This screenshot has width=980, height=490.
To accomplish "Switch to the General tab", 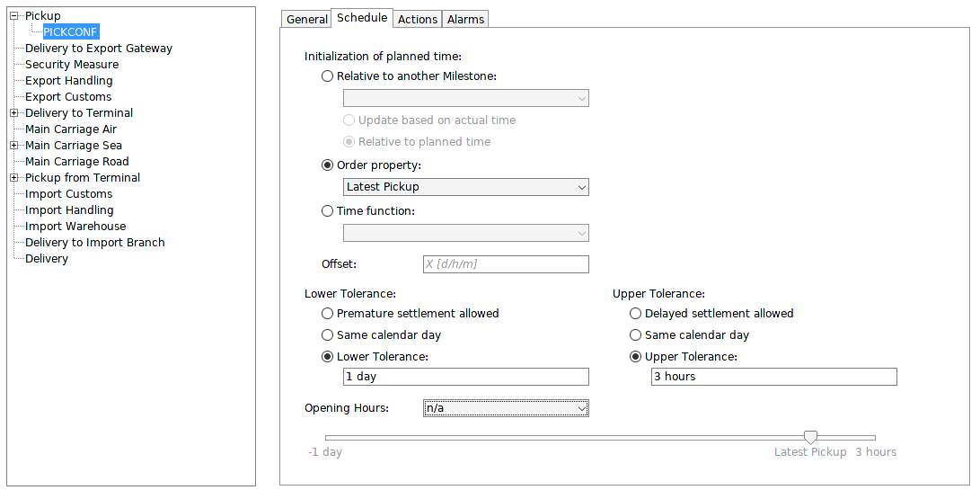I will tap(306, 20).
